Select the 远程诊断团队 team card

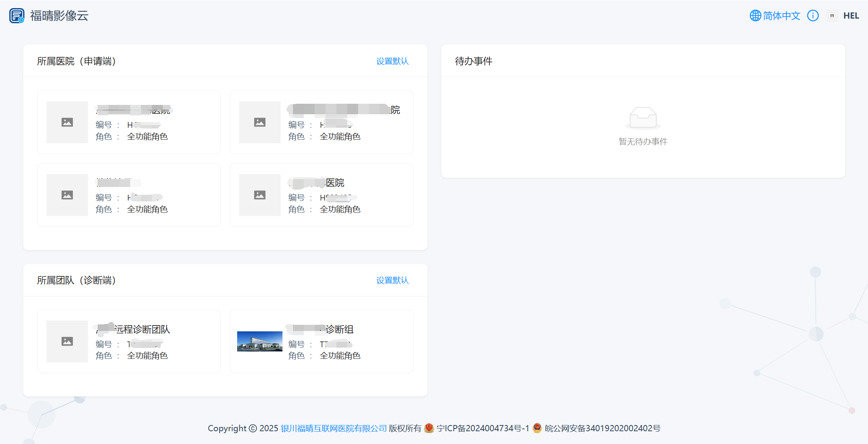click(x=129, y=341)
